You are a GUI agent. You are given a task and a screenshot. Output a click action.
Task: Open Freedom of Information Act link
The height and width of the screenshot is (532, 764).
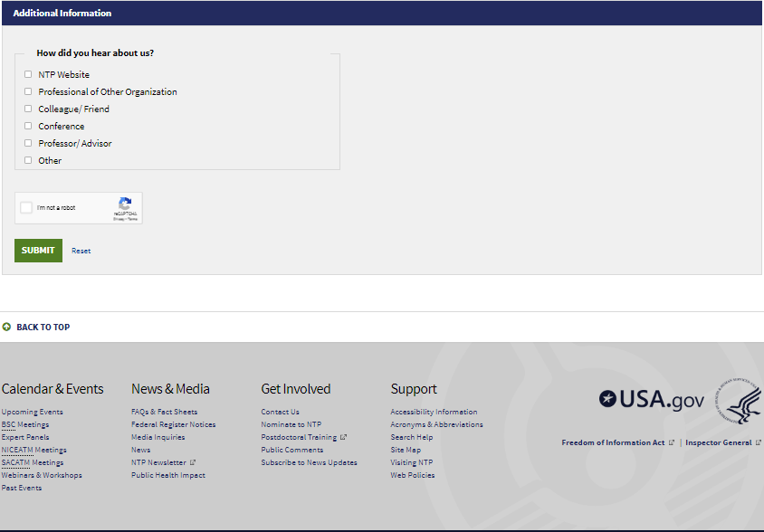[613, 442]
